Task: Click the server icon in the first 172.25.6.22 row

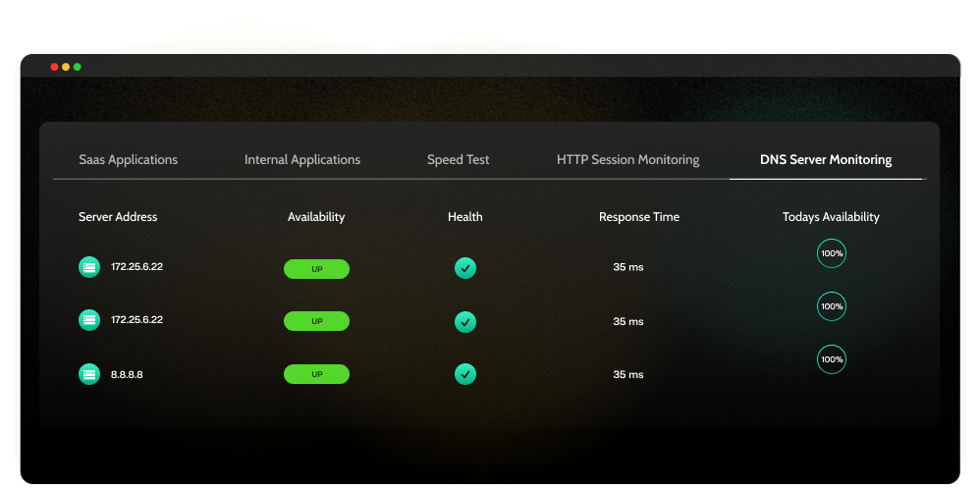Action: (x=89, y=267)
